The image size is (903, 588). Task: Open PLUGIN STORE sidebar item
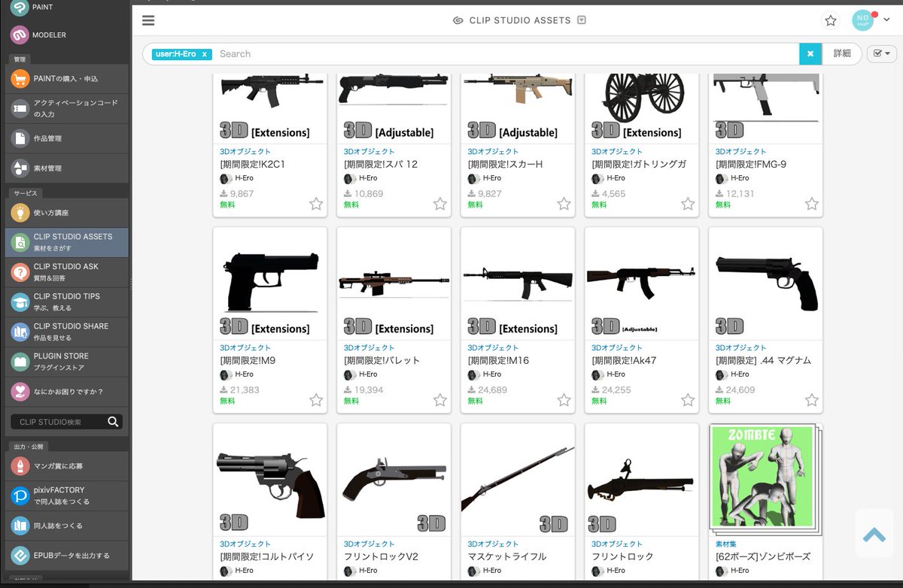pyautogui.click(x=67, y=362)
